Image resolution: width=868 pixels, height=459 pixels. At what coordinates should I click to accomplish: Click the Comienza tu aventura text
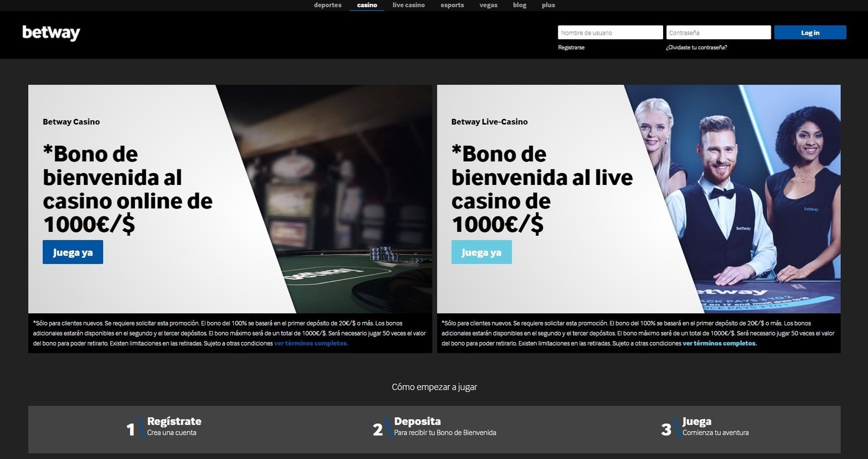(x=716, y=432)
